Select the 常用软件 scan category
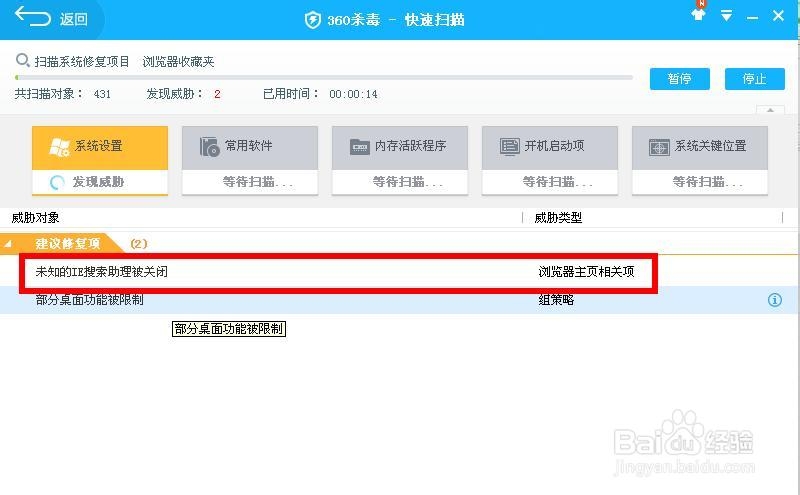The image size is (800, 495). pos(250,160)
